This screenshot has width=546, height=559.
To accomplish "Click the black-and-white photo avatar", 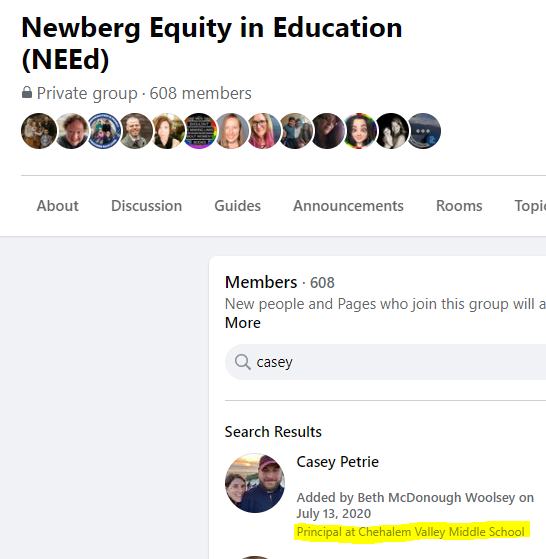I will coord(391,131).
